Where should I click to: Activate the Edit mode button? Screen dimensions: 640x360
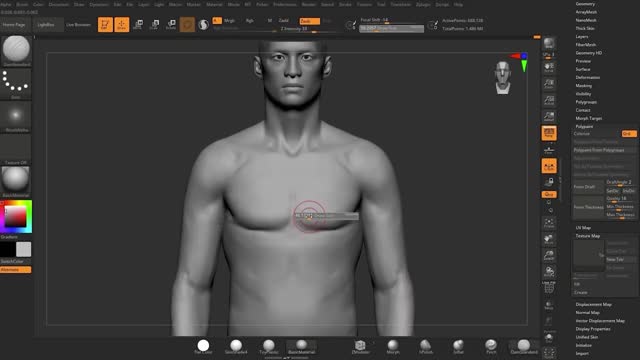[x=105, y=24]
